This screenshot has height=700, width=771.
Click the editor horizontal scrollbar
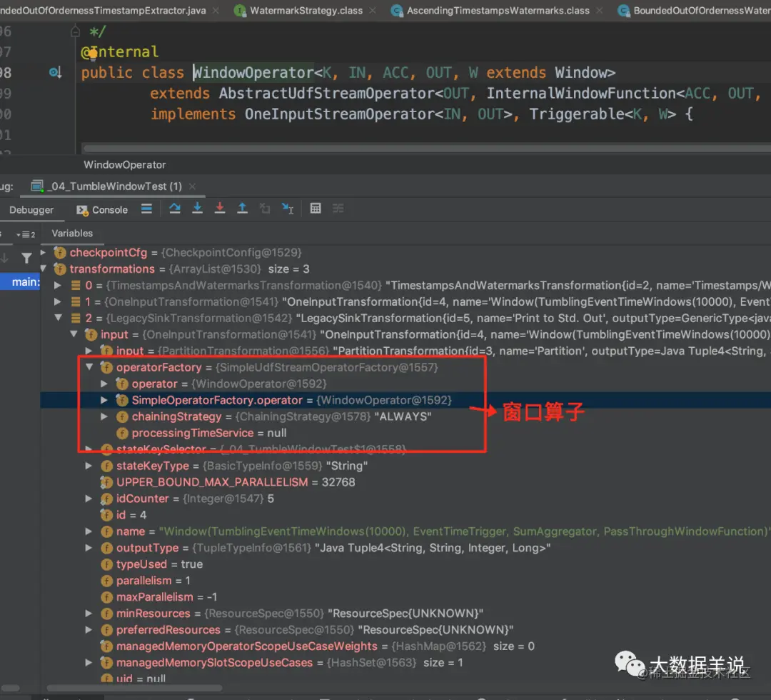tap(427, 148)
